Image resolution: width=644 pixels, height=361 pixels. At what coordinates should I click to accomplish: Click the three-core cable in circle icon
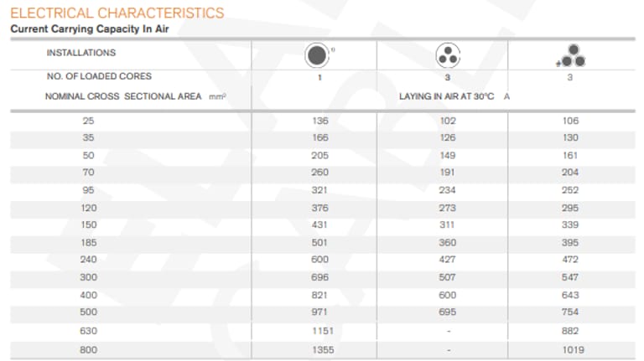tap(448, 55)
